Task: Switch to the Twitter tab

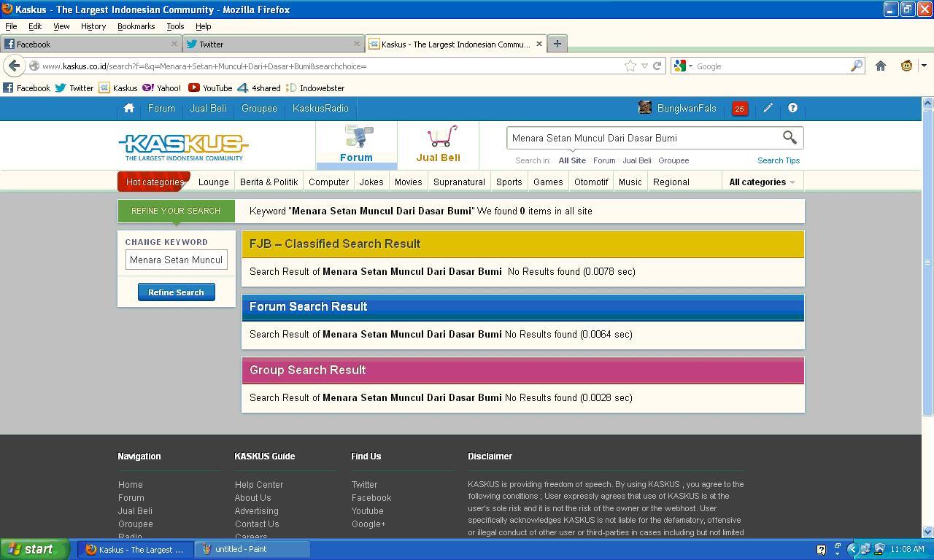Action: 273,44
